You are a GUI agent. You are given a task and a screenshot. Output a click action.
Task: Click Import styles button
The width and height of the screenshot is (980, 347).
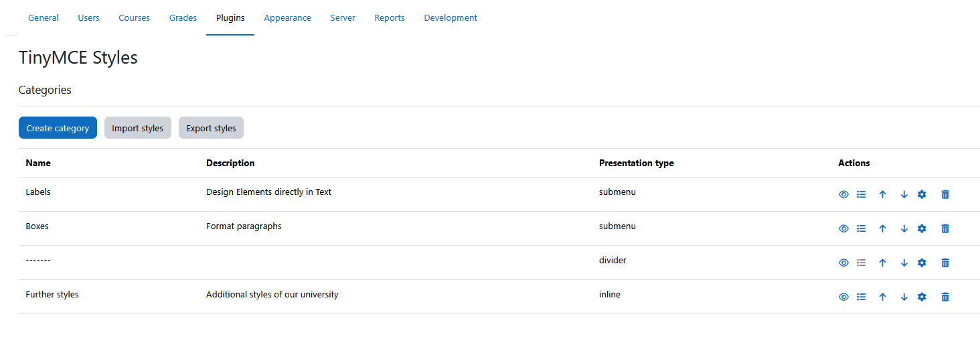tap(138, 128)
